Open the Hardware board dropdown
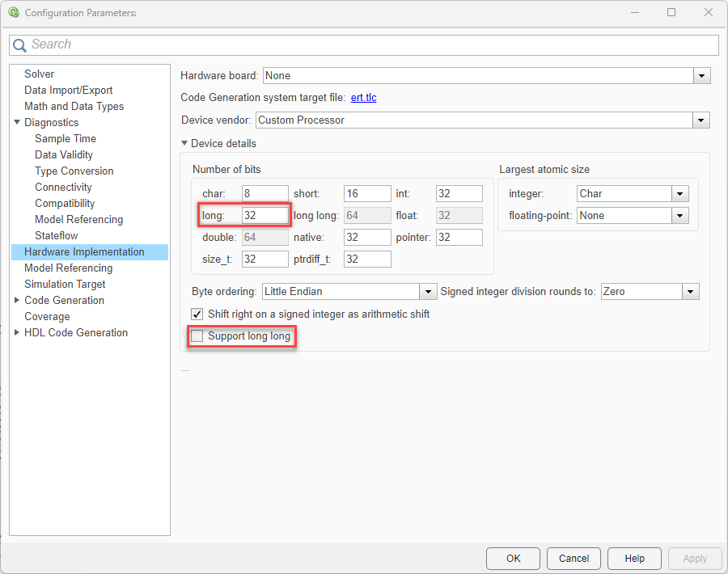The width and height of the screenshot is (728, 574). [701, 76]
